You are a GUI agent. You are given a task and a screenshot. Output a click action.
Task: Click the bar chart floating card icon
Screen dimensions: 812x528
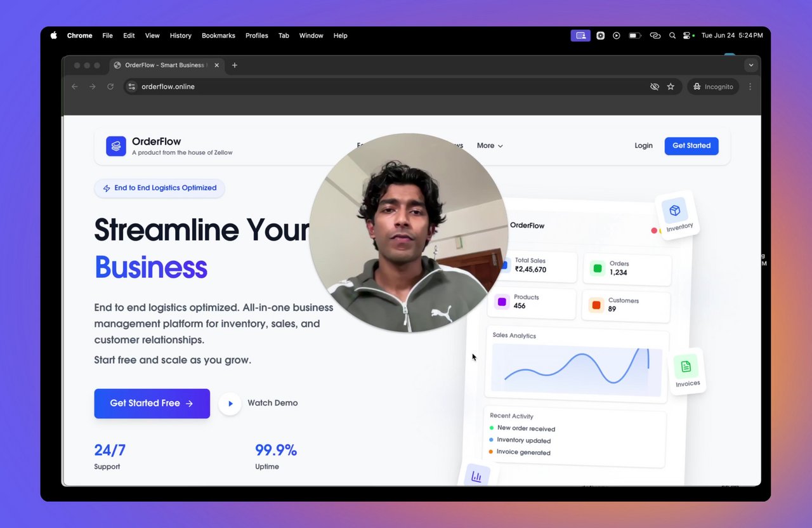[x=476, y=476]
